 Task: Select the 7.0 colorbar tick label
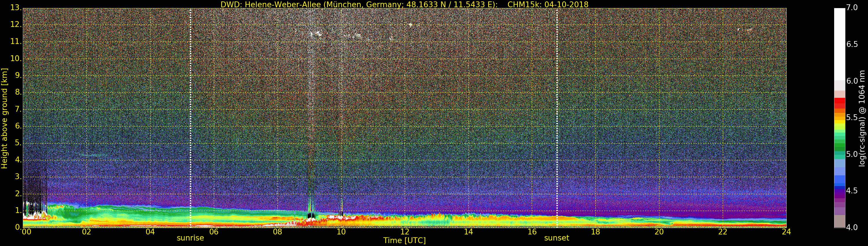[852, 8]
